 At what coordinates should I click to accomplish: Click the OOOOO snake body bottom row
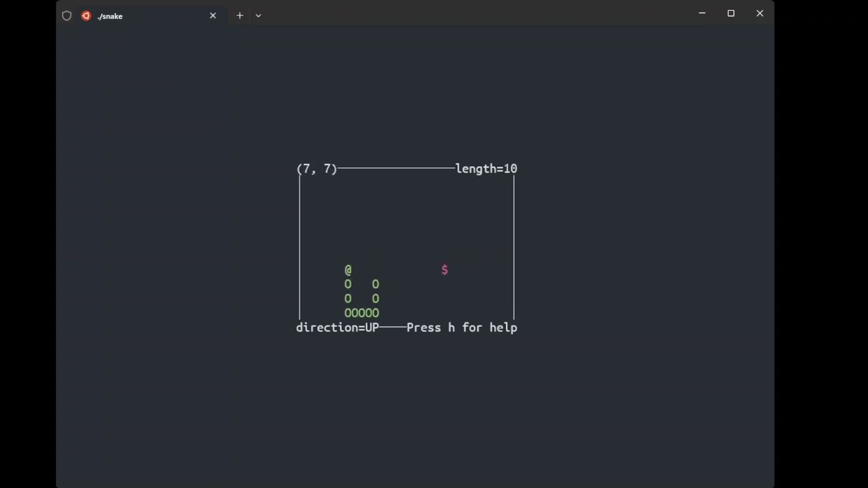(361, 313)
